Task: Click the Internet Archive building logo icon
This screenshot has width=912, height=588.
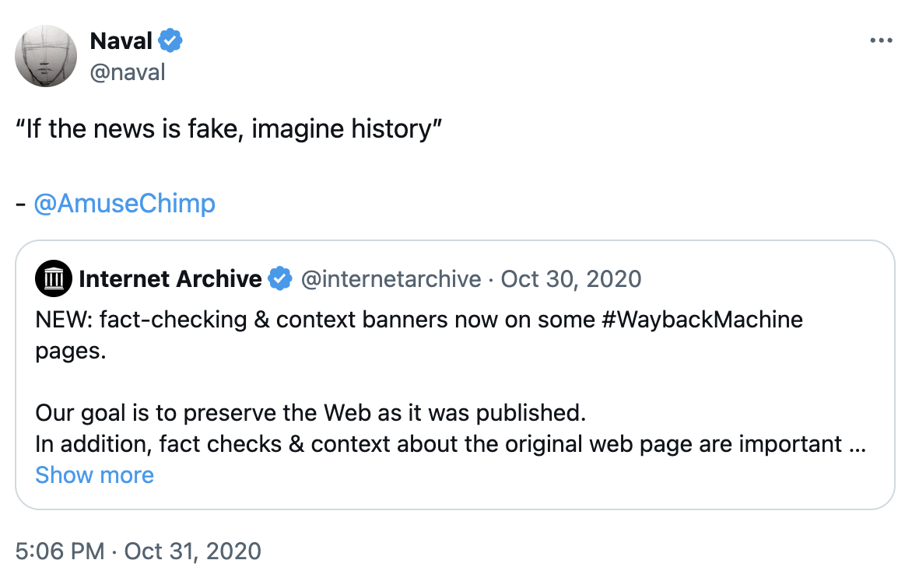Action: [x=54, y=278]
